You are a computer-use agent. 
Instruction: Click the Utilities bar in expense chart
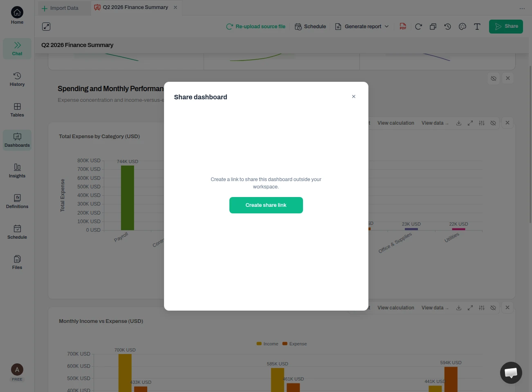[x=458, y=229]
